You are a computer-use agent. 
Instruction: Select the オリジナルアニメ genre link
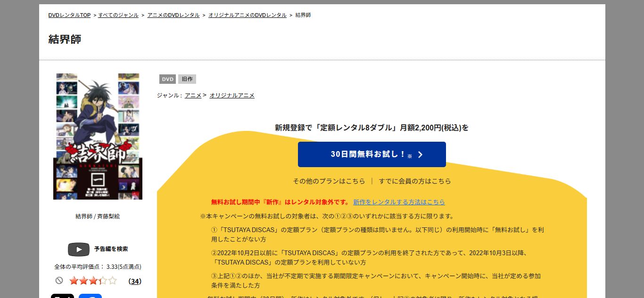[x=232, y=95]
